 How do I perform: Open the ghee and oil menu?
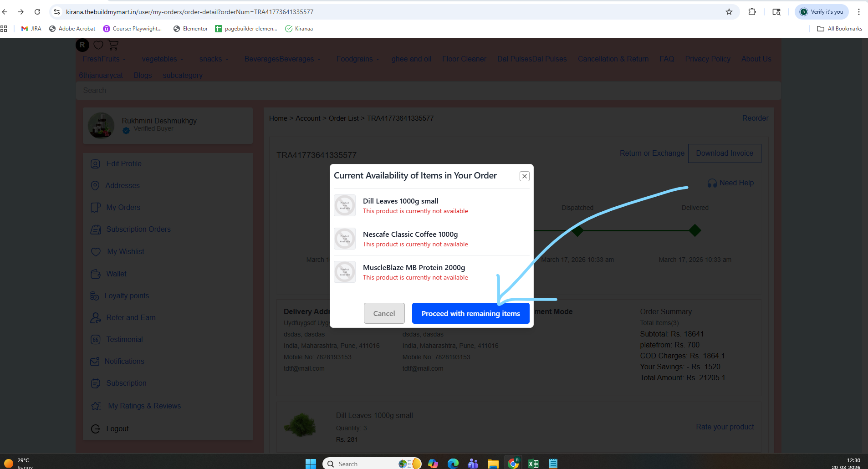point(411,59)
